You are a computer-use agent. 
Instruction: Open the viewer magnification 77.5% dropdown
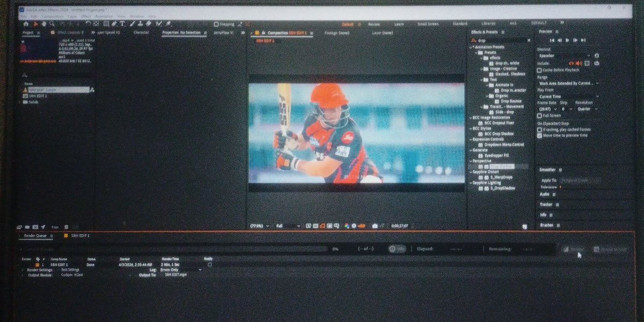click(x=260, y=226)
